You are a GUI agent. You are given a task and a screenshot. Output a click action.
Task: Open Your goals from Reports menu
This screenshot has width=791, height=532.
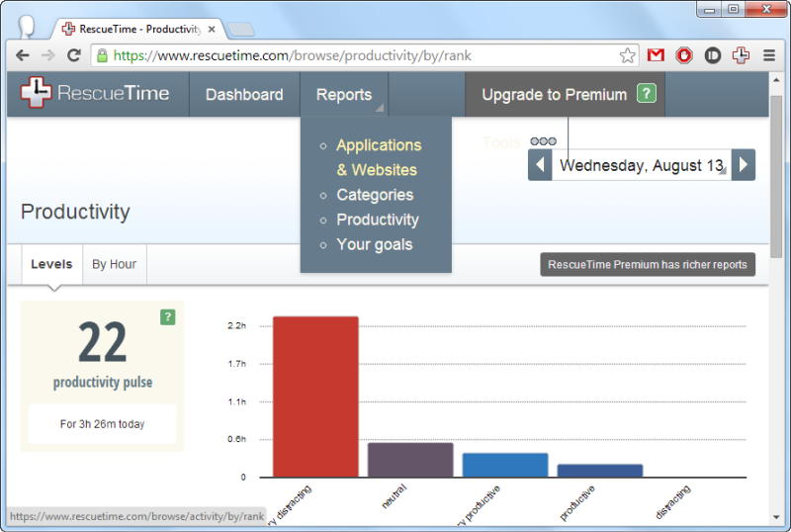pyautogui.click(x=375, y=244)
